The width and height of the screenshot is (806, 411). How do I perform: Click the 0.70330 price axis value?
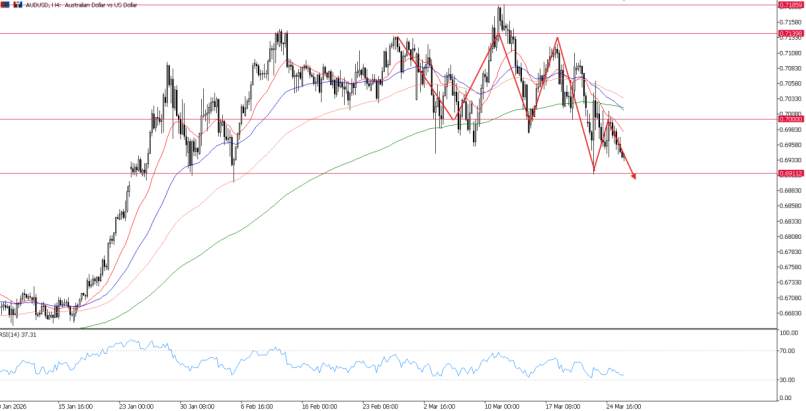point(792,99)
